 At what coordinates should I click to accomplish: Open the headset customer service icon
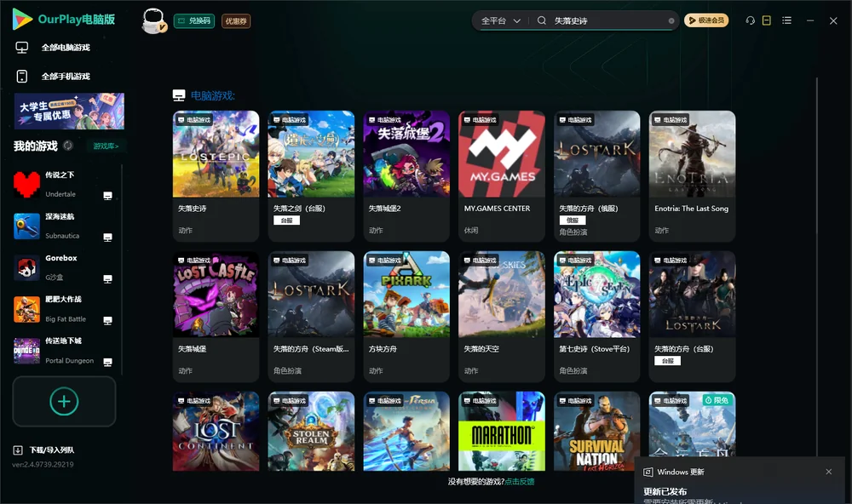pos(750,20)
